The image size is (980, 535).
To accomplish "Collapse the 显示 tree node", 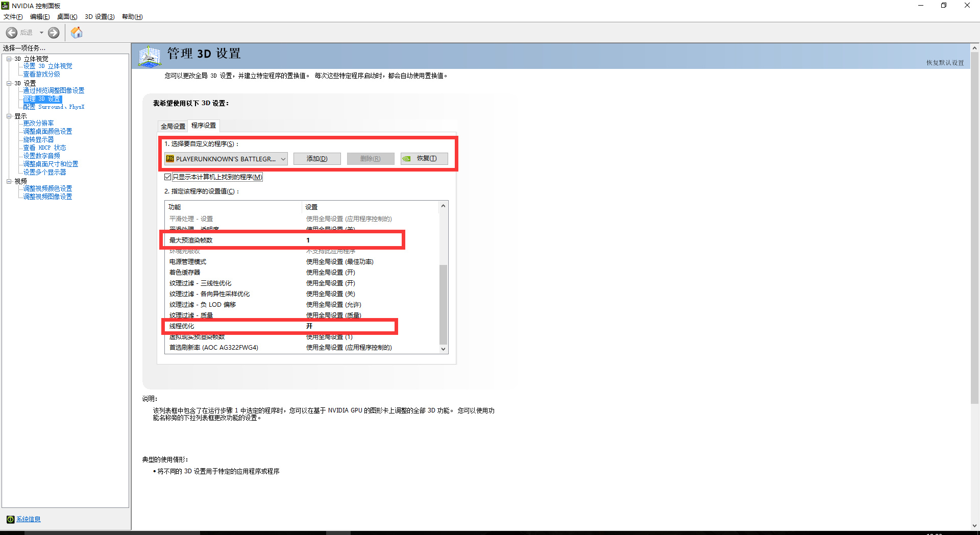I will [x=9, y=116].
